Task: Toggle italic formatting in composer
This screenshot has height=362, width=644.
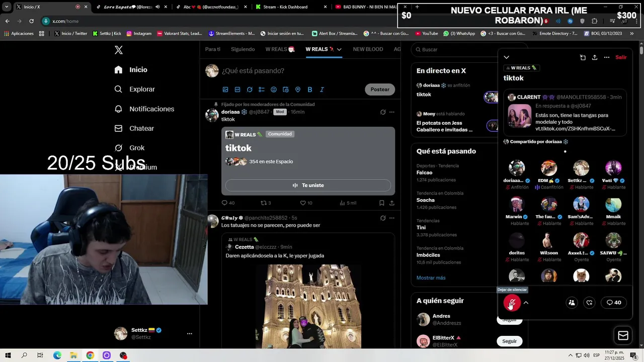Action: coord(322,89)
